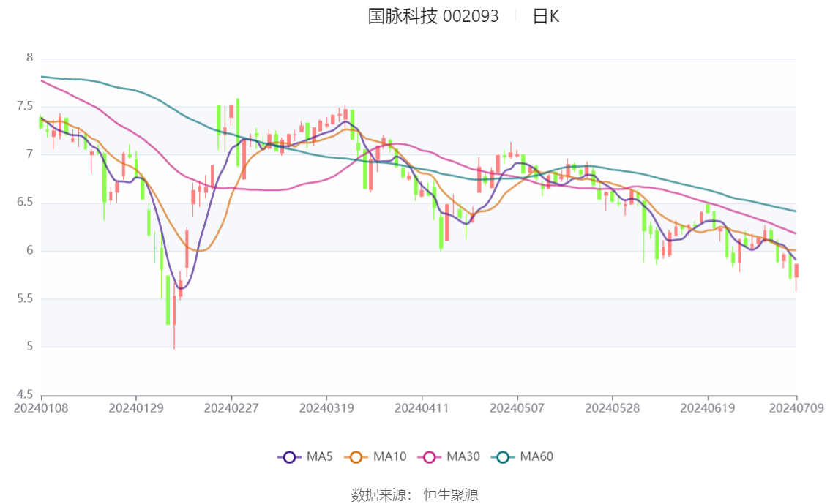Click the 20240227 x-axis date label
The image size is (830, 504).
(x=231, y=407)
